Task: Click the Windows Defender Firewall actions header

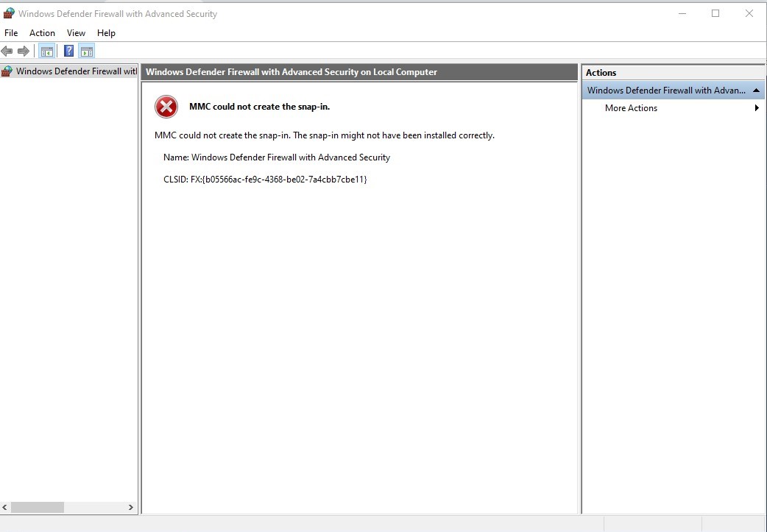Action: pyautogui.click(x=673, y=91)
